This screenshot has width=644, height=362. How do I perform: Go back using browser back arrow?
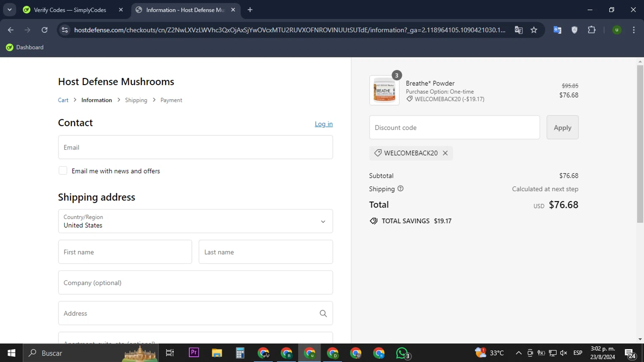pyautogui.click(x=11, y=30)
